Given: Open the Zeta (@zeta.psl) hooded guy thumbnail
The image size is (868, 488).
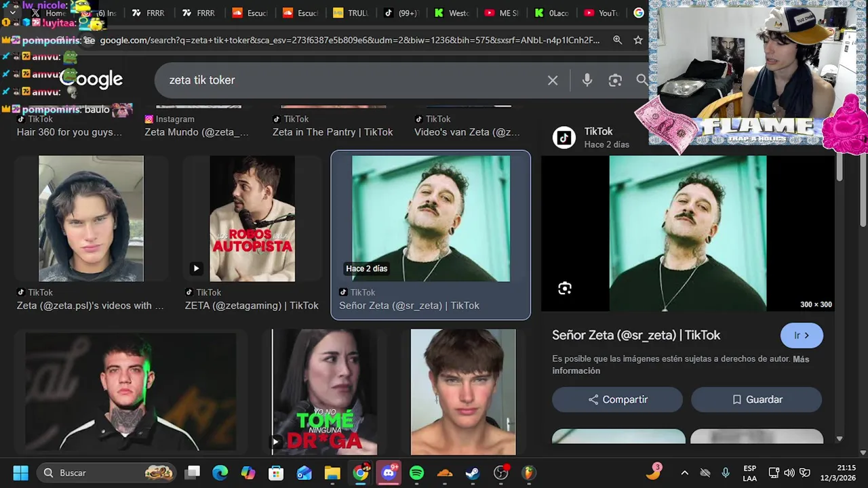Looking at the screenshot, I should tap(91, 218).
